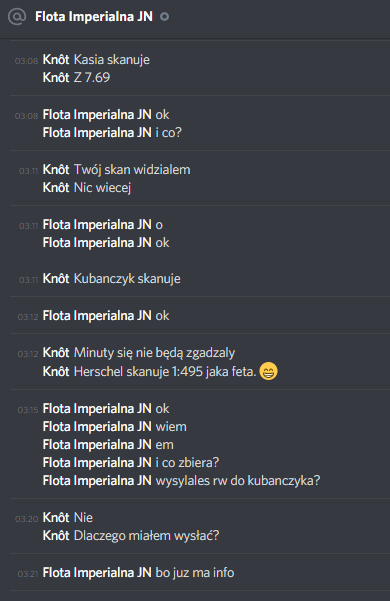Click the 03:21 timestamp near 'bo juz'
390x601 pixels.
[28, 574]
